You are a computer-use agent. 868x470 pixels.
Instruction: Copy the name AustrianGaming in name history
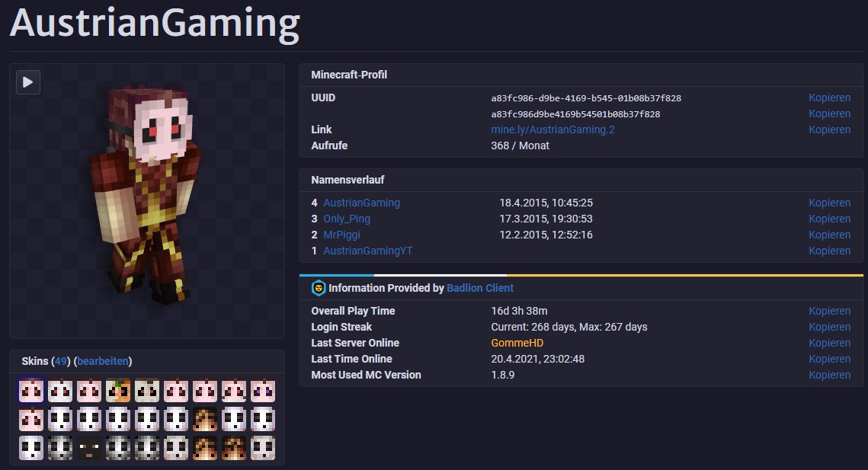pos(829,203)
